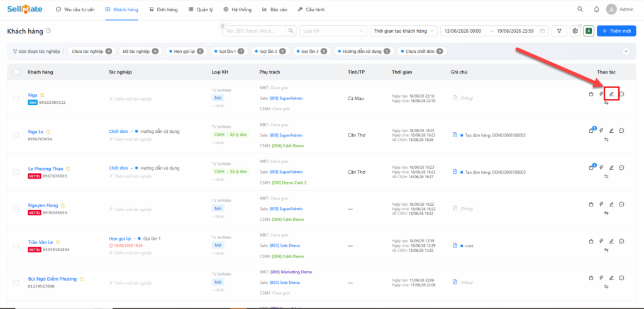Open the Admin avatar menu
The width and height of the screenshot is (644, 309).
click(x=619, y=9)
